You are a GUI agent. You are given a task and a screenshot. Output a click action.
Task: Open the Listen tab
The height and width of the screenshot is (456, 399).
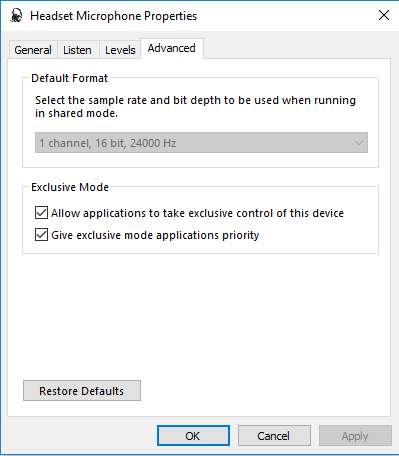77,50
